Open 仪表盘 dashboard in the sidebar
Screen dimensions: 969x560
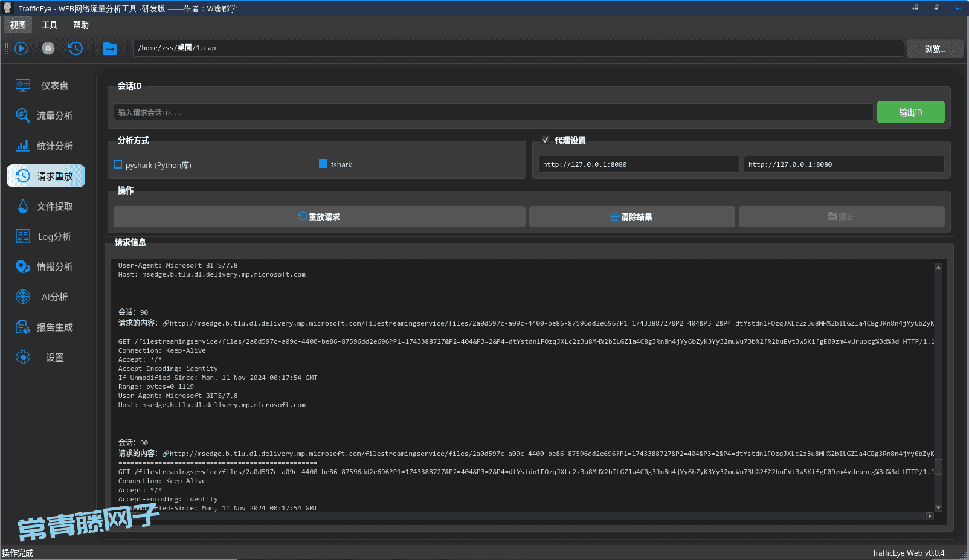[x=45, y=86]
